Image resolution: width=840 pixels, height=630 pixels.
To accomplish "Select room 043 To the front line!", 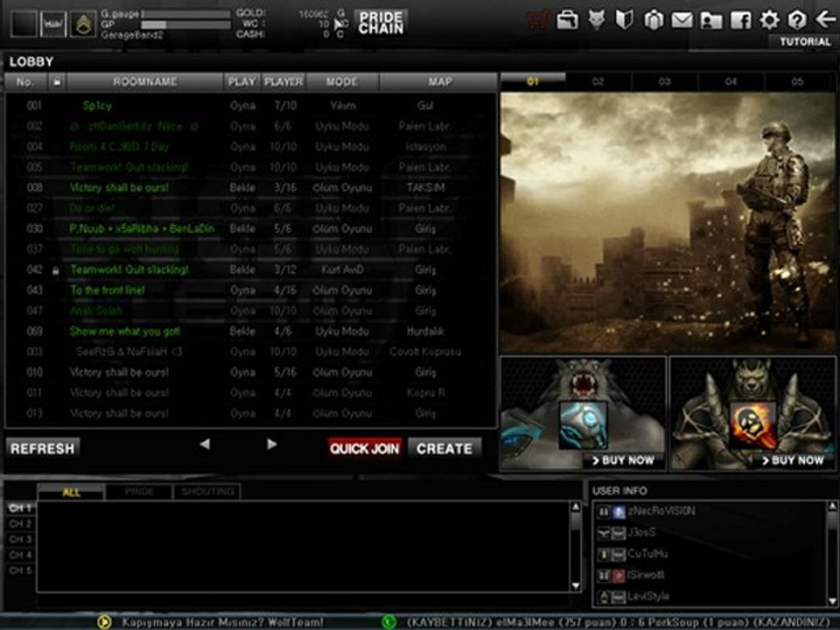I will [251, 290].
